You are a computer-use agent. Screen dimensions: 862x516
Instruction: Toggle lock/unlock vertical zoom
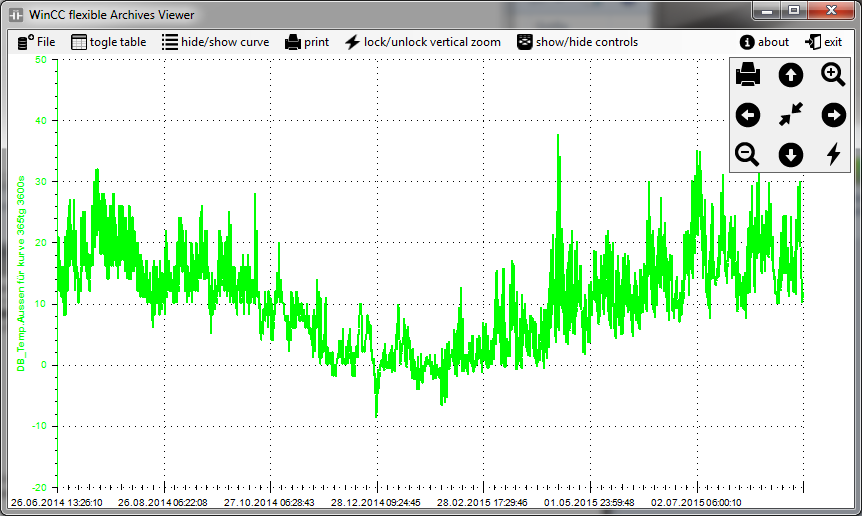(x=422, y=42)
